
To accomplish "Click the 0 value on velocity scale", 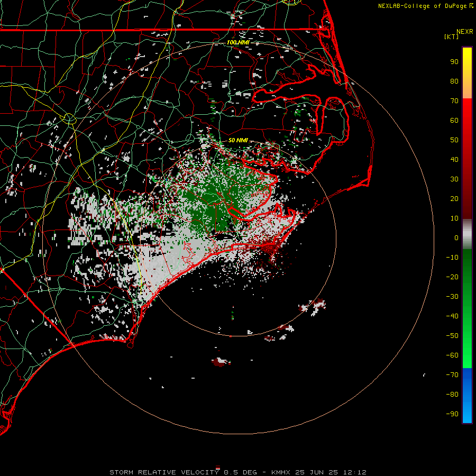I will [456, 238].
